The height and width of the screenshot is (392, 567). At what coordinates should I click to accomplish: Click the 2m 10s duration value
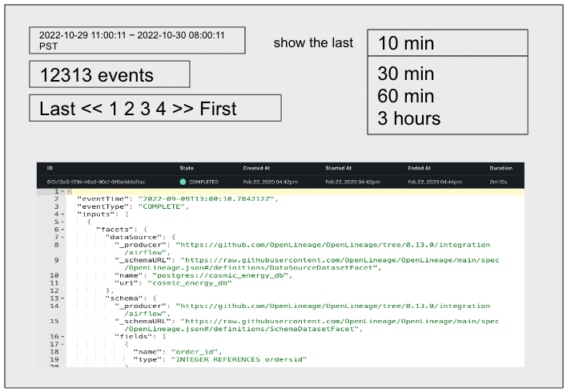pos(498,182)
